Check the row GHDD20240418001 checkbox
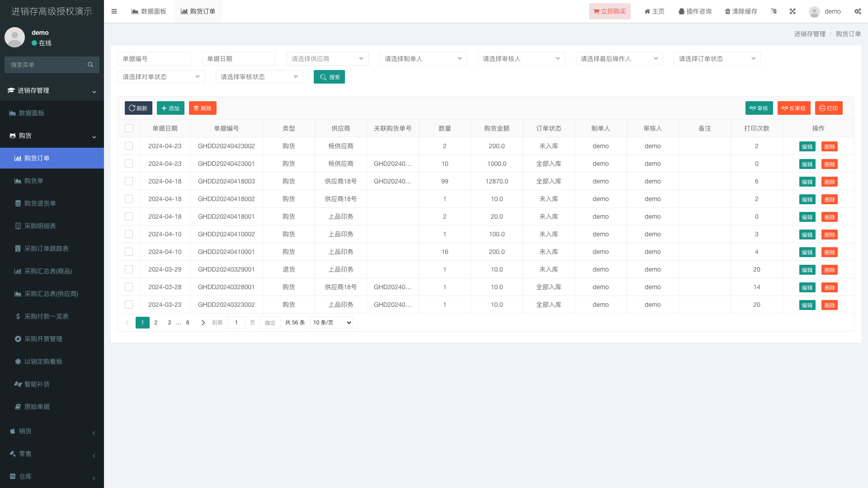The width and height of the screenshot is (868, 488). pos(129,216)
